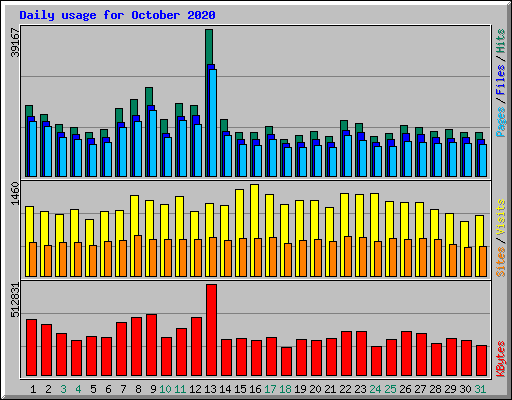Click day label 5 on the x-axis
This screenshot has width=512, height=400.
coord(93,389)
